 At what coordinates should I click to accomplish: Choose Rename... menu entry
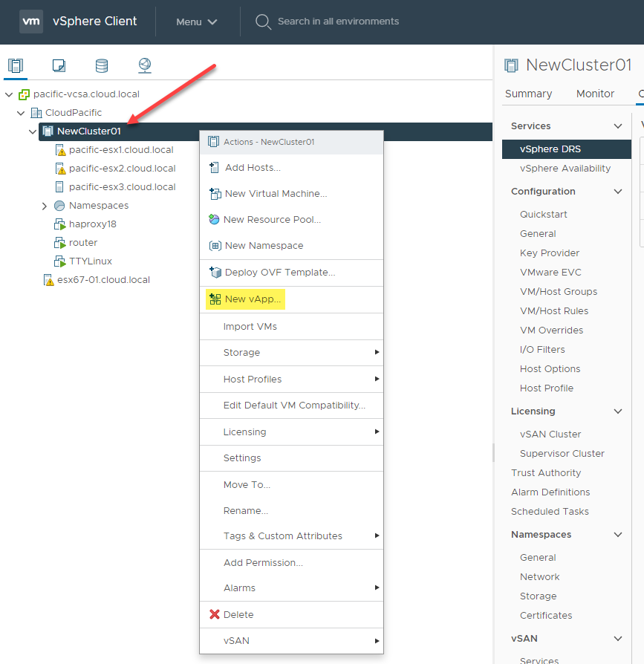point(291,511)
